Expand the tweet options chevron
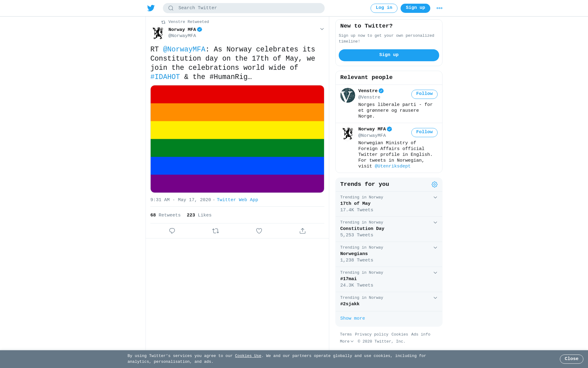Screen dimensions: 588x368 pyautogui.click(x=322, y=29)
